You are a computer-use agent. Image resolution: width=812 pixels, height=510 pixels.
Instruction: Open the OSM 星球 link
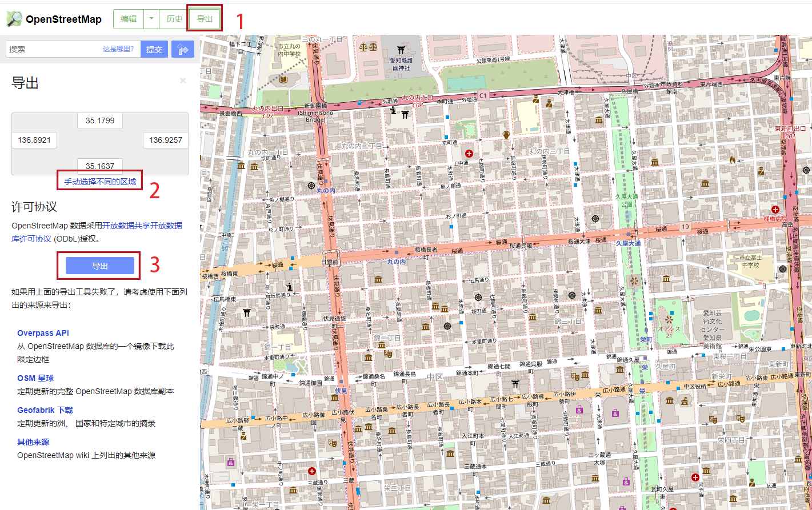(35, 378)
